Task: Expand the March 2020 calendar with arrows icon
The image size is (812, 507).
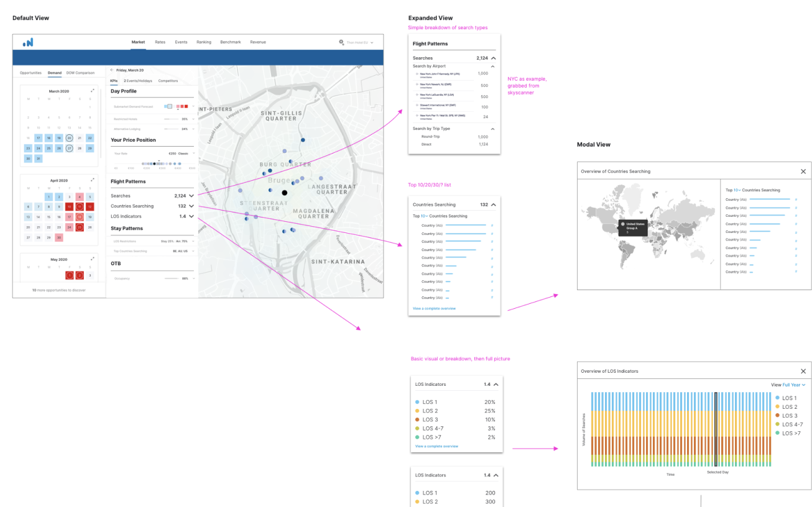Action: [93, 91]
